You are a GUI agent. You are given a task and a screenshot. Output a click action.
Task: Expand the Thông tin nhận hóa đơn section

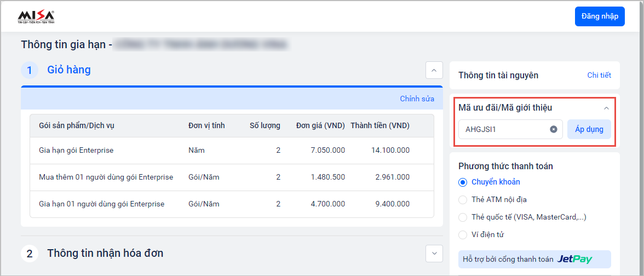[434, 253]
